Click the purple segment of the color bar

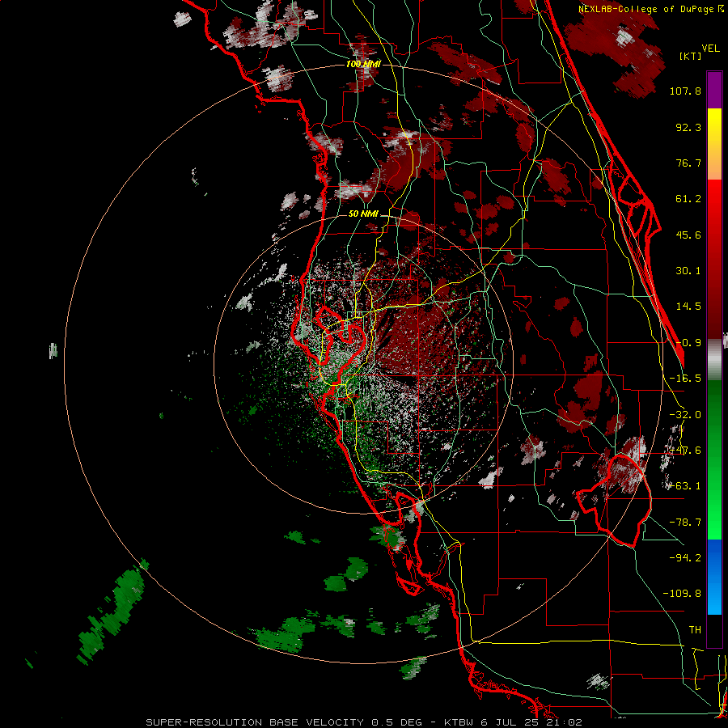[714, 90]
